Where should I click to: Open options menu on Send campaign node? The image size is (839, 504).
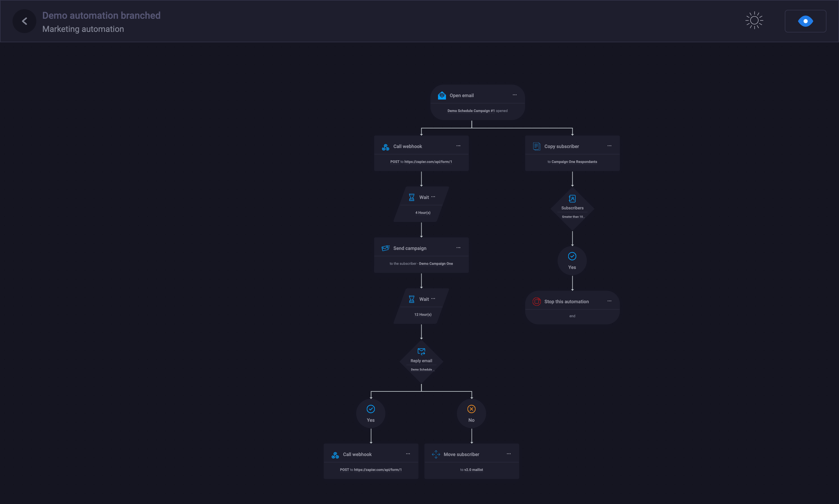[458, 248]
